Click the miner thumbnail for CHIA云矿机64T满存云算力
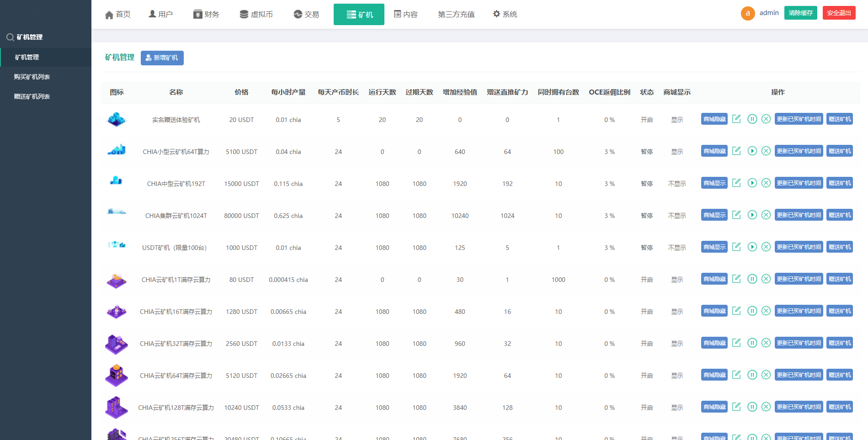The height and width of the screenshot is (440, 868). tap(117, 375)
